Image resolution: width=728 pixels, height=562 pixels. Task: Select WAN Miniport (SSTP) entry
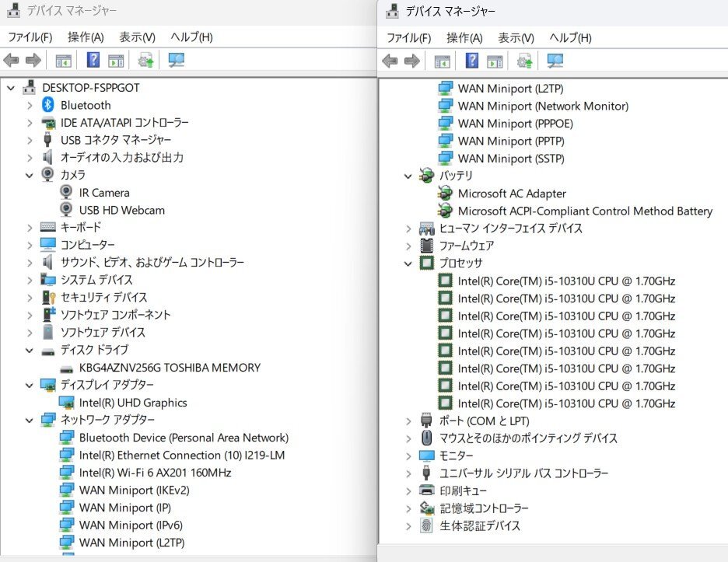pos(511,159)
